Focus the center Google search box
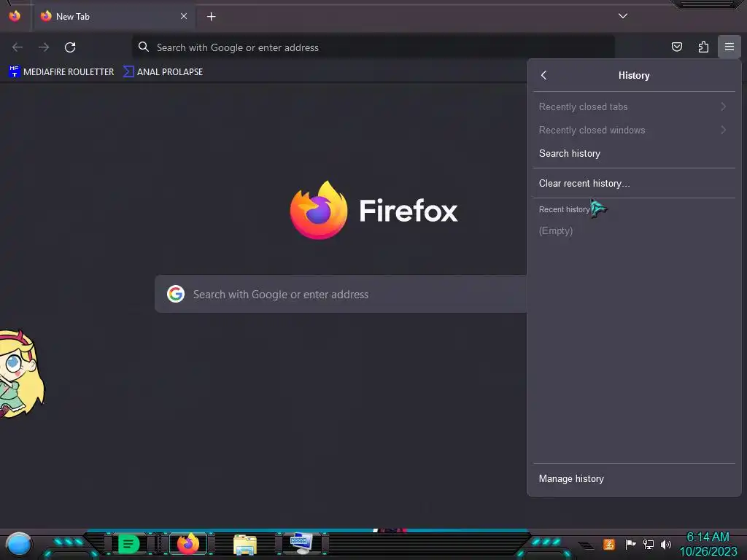The width and height of the screenshot is (747, 560). [341, 294]
